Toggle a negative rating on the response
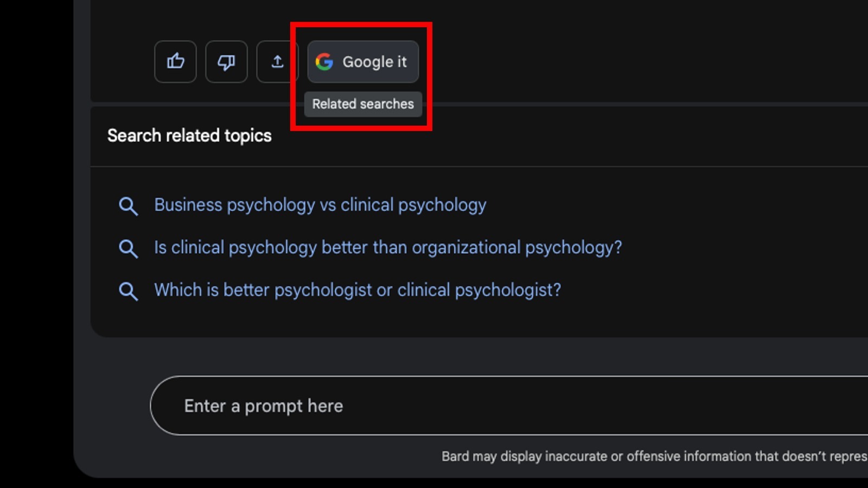The image size is (868, 488). tap(226, 62)
